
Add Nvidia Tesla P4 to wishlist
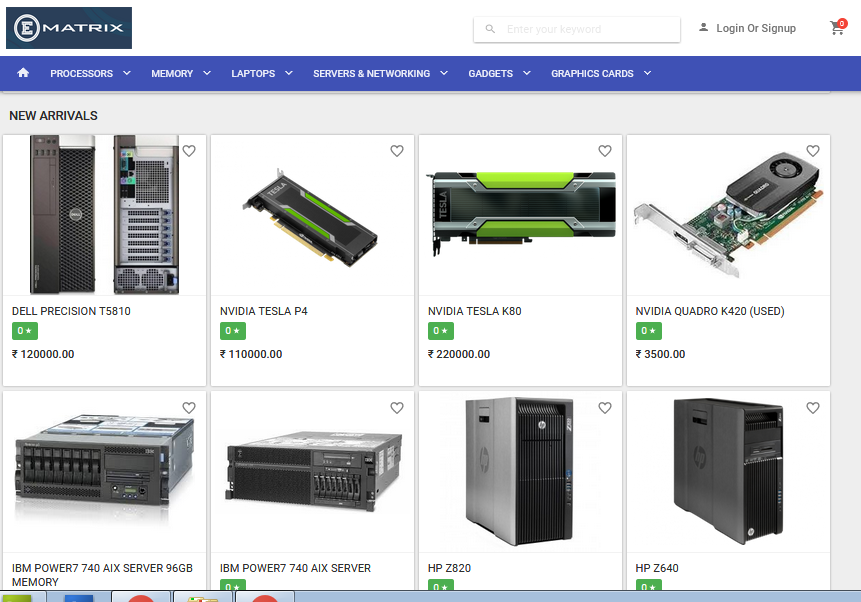[x=397, y=151]
